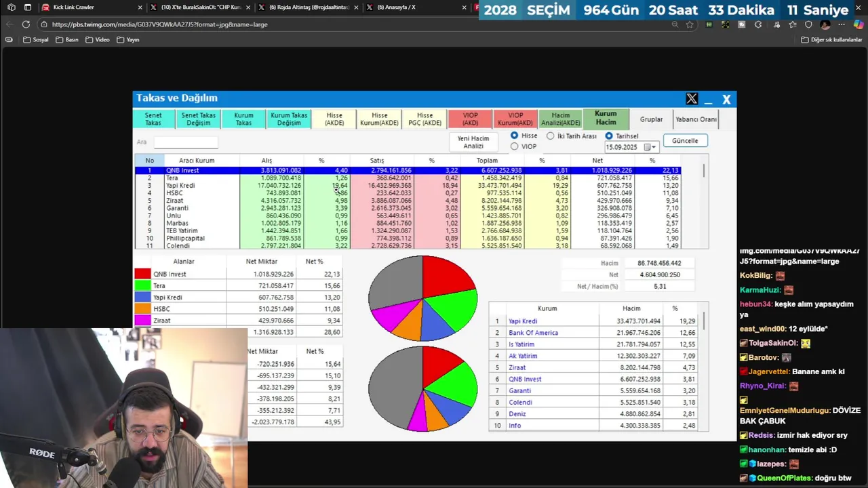
Task: Click HSBC orange color swatch
Action: [142, 308]
